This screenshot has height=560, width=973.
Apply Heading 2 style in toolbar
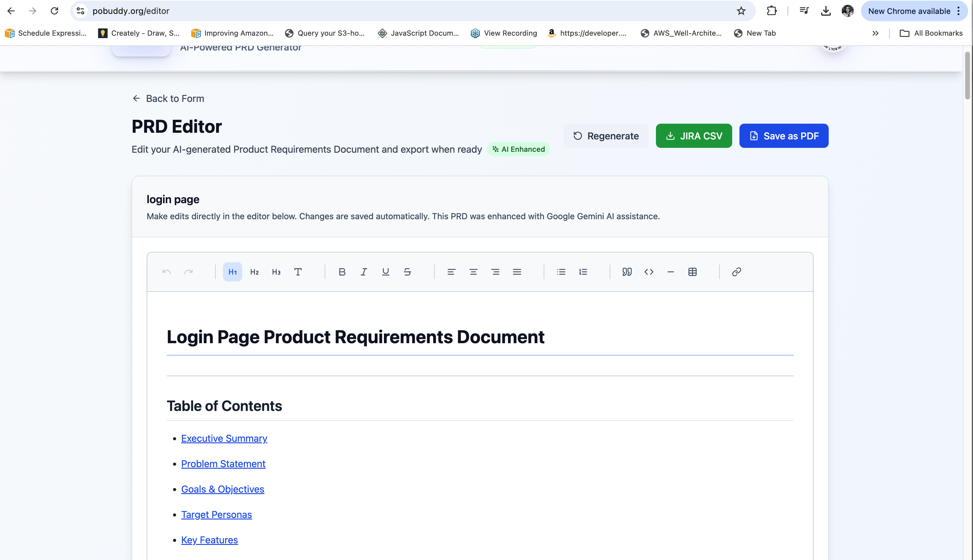(254, 272)
